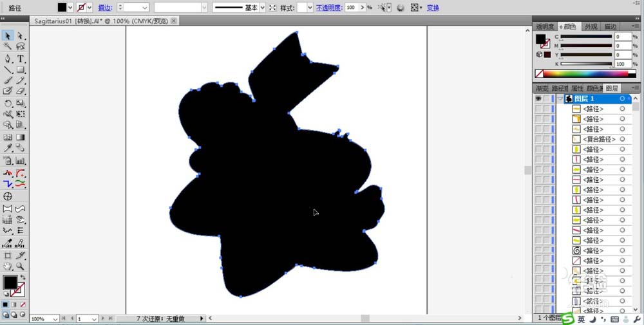Open opacity value arrow next to 100
Viewport: 644px width, 325px height.
pos(362,7)
